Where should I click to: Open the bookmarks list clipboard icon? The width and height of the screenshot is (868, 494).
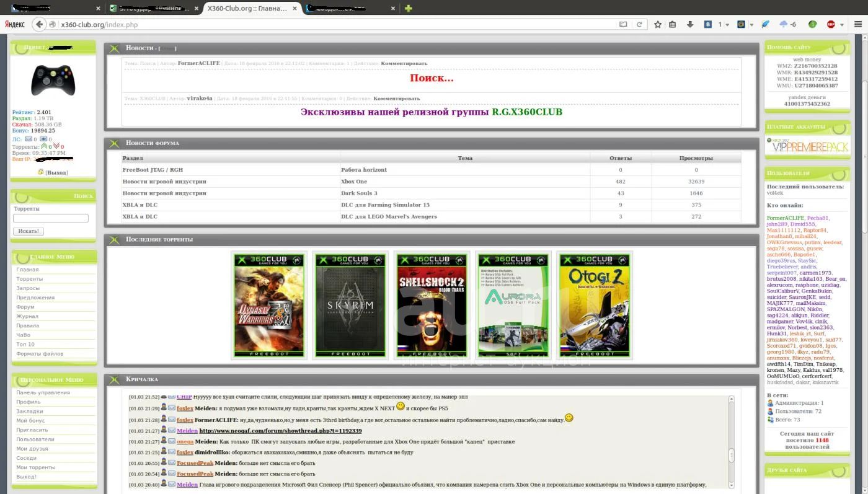(x=673, y=25)
